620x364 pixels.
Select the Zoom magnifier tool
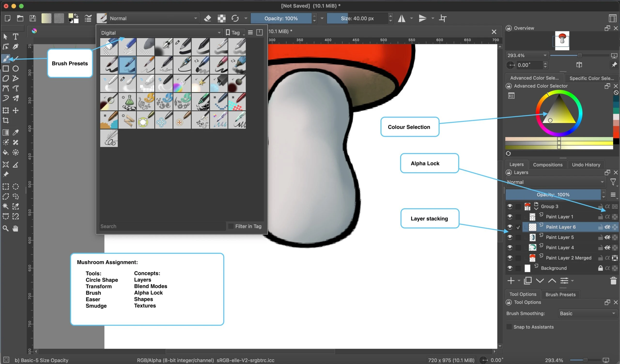(5, 228)
